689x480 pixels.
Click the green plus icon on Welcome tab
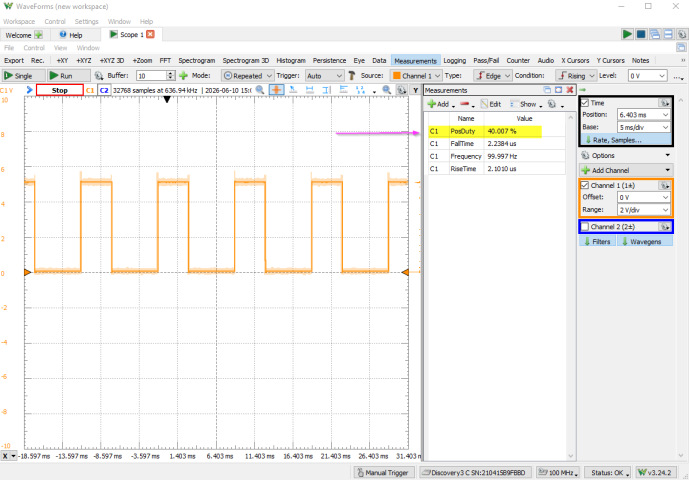[x=39, y=35]
